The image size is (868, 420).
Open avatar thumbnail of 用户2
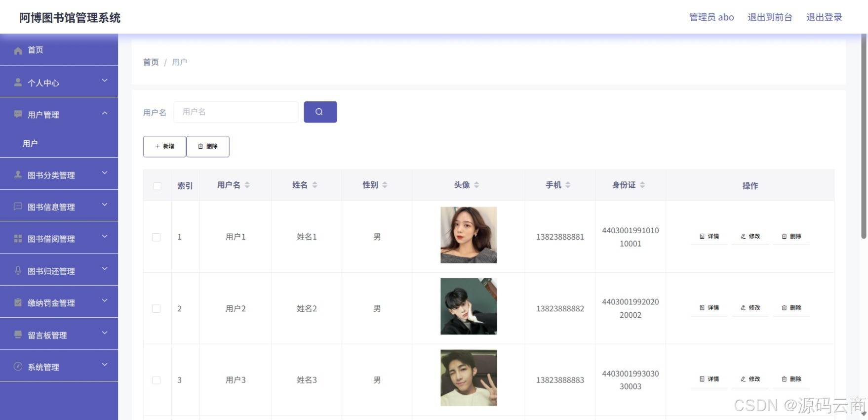pos(469,306)
